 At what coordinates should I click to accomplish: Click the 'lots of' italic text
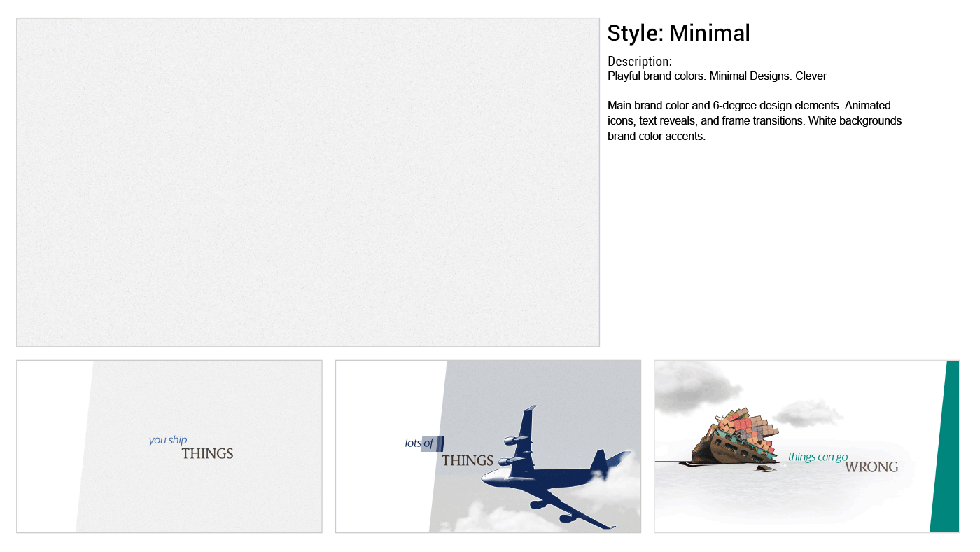(419, 443)
